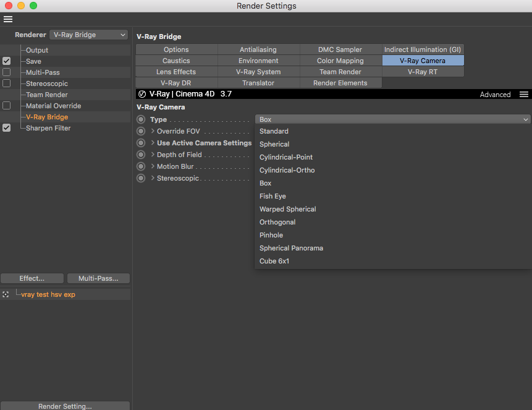532x410 pixels.
Task: Select Warped Spherical camera type
Action: [393, 209]
